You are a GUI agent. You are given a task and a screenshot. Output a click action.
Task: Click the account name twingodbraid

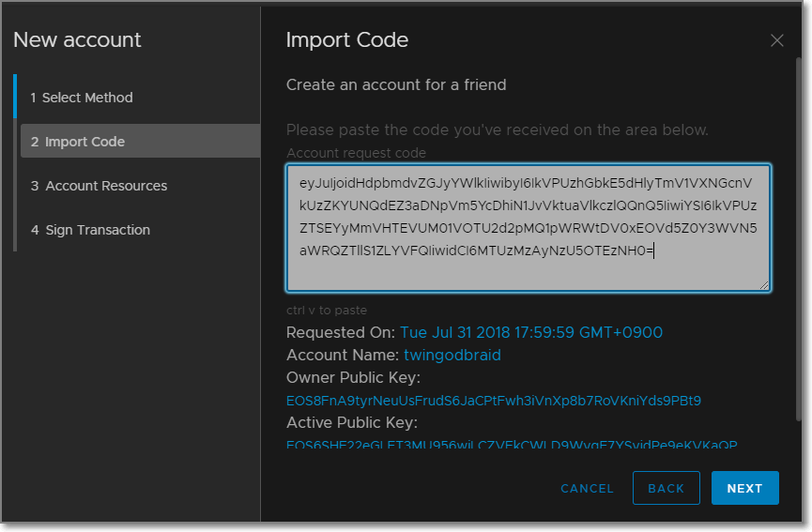pos(452,355)
